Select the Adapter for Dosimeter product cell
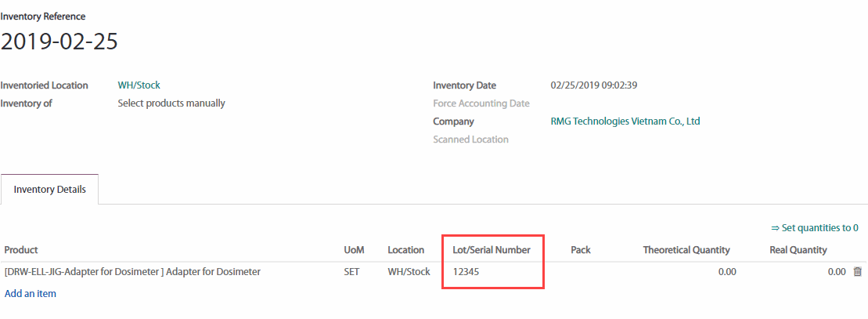 [132, 272]
